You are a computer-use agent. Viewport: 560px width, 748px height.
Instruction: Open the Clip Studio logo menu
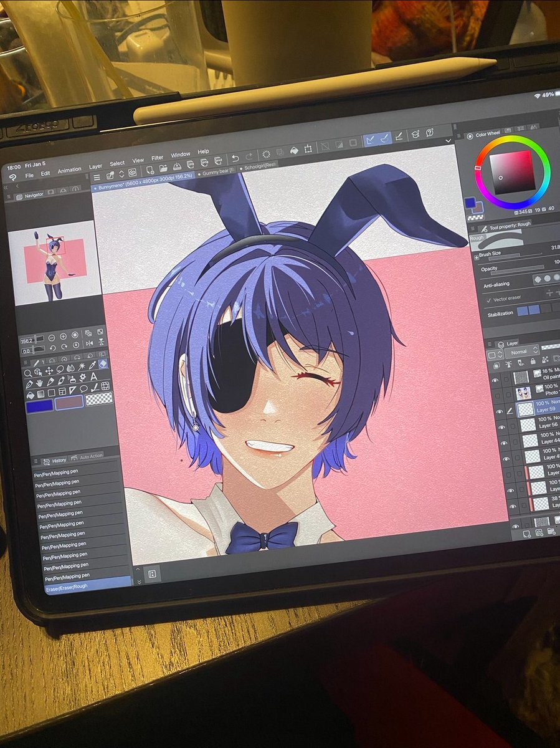pyautogui.click(x=12, y=178)
